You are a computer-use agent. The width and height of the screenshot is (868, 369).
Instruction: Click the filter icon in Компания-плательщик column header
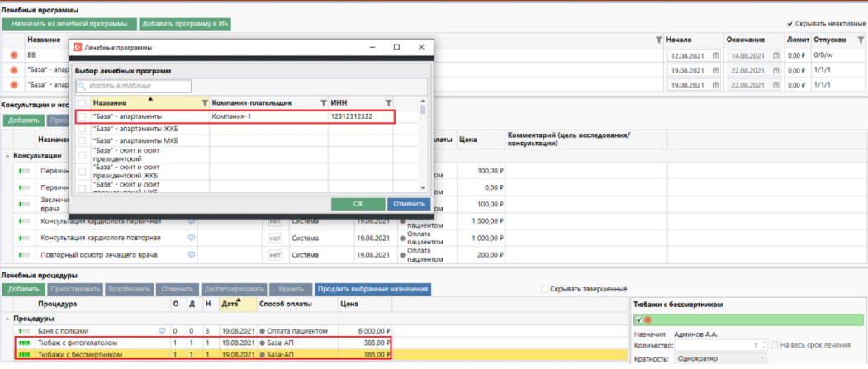tap(323, 102)
